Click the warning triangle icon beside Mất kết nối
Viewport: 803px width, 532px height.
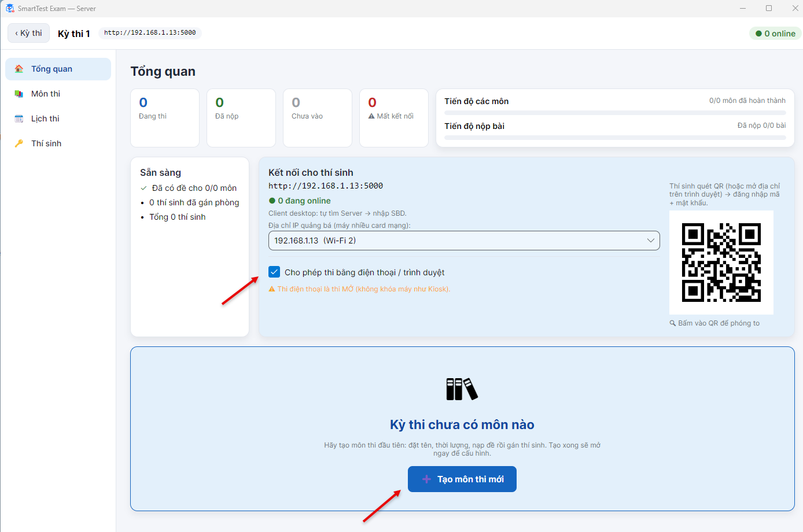371,116
